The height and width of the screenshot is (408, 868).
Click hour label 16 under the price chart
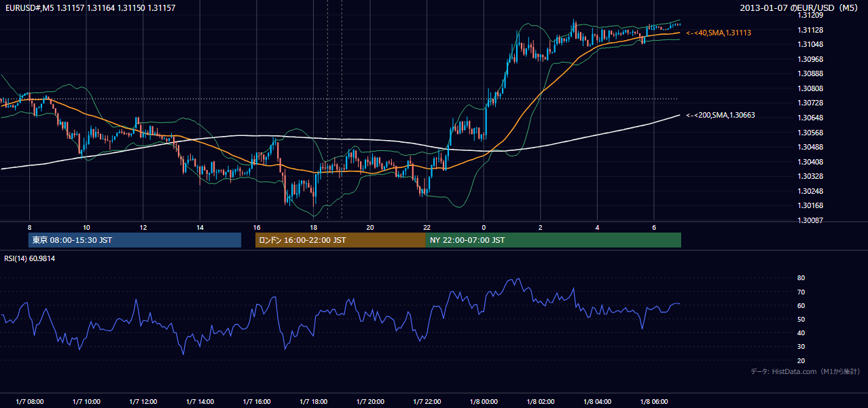tap(257, 227)
